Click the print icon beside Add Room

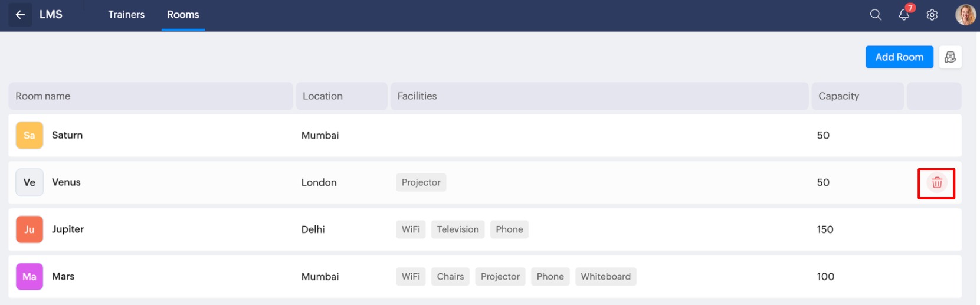(950, 57)
